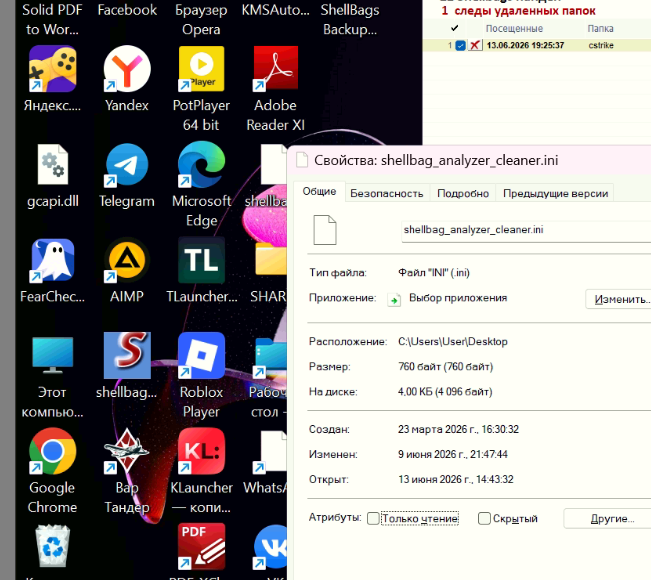Open the FearCheck ghost shortcut
The image size is (651, 580).
pos(52,260)
